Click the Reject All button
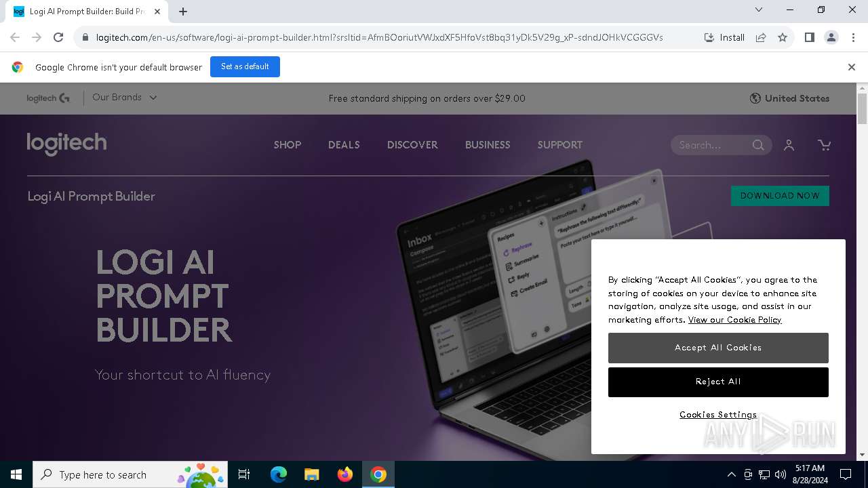This screenshot has height=488, width=868. click(x=718, y=382)
